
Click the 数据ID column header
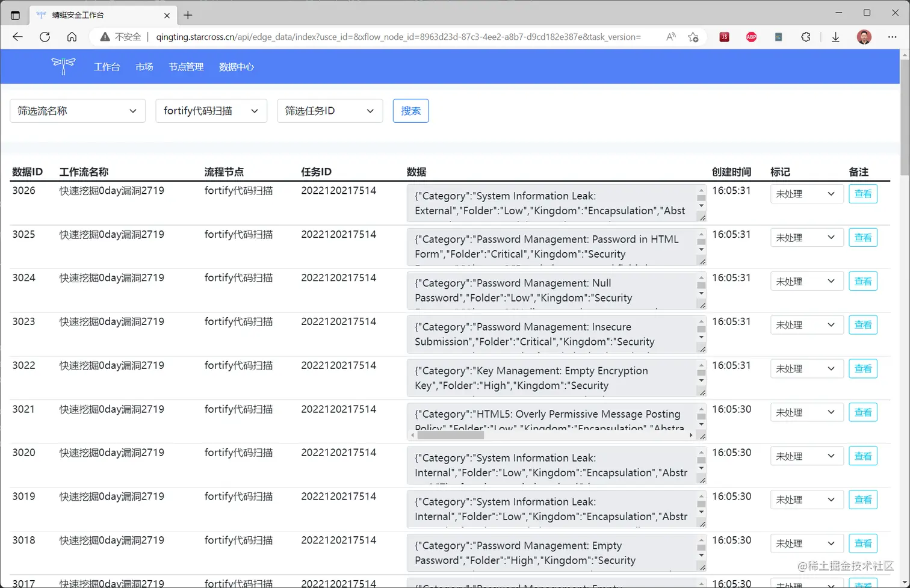tap(27, 172)
